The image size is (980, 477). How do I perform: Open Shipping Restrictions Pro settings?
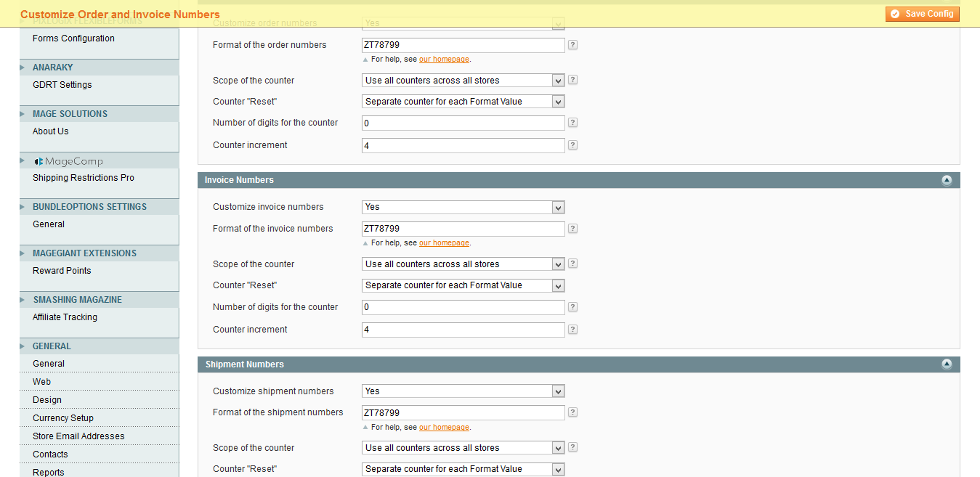[x=83, y=178]
